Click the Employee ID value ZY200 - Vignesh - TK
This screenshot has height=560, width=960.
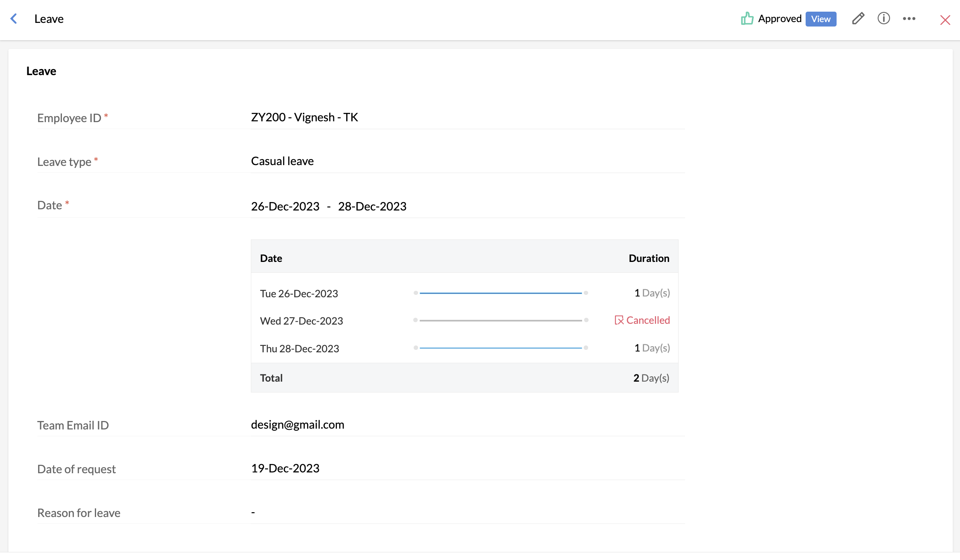pyautogui.click(x=304, y=117)
